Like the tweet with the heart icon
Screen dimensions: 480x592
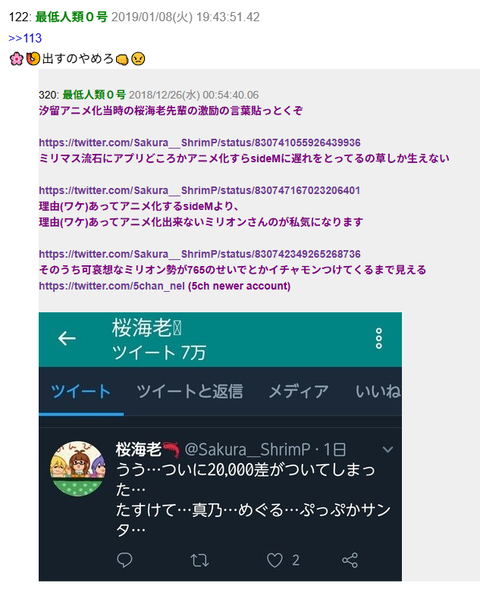tap(275, 560)
